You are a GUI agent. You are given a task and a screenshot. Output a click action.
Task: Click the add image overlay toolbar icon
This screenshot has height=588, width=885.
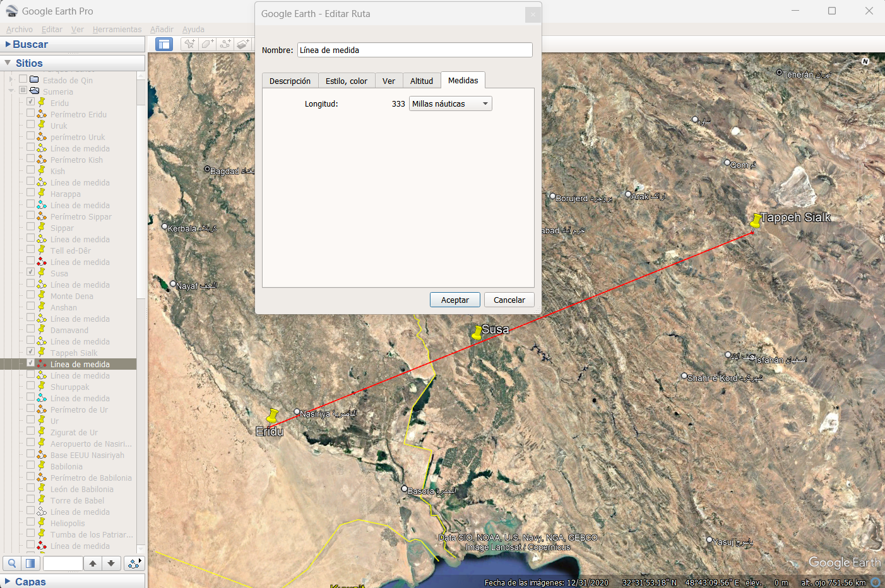coord(243,44)
